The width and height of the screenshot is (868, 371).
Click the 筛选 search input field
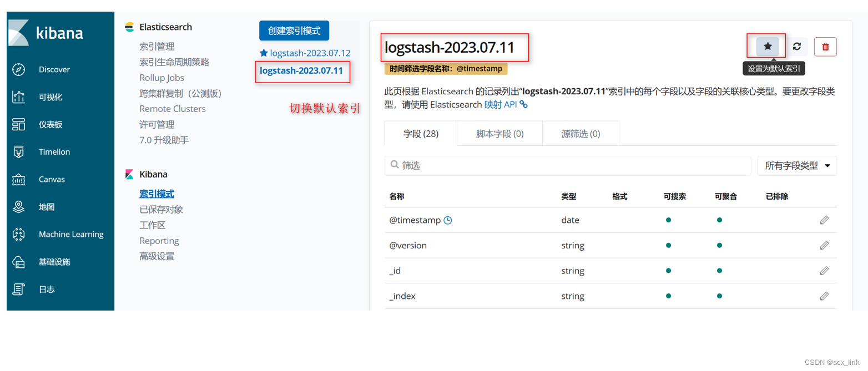point(568,165)
